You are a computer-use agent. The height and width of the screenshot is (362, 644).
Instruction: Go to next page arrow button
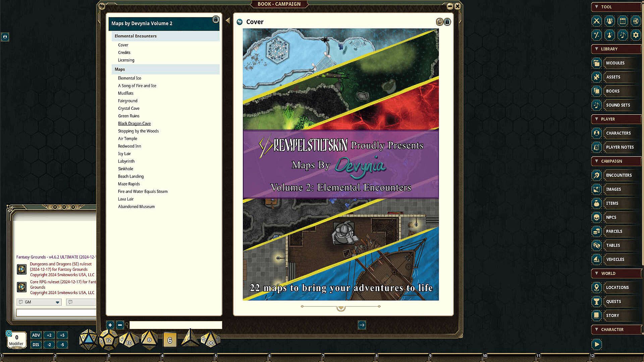coord(362,325)
